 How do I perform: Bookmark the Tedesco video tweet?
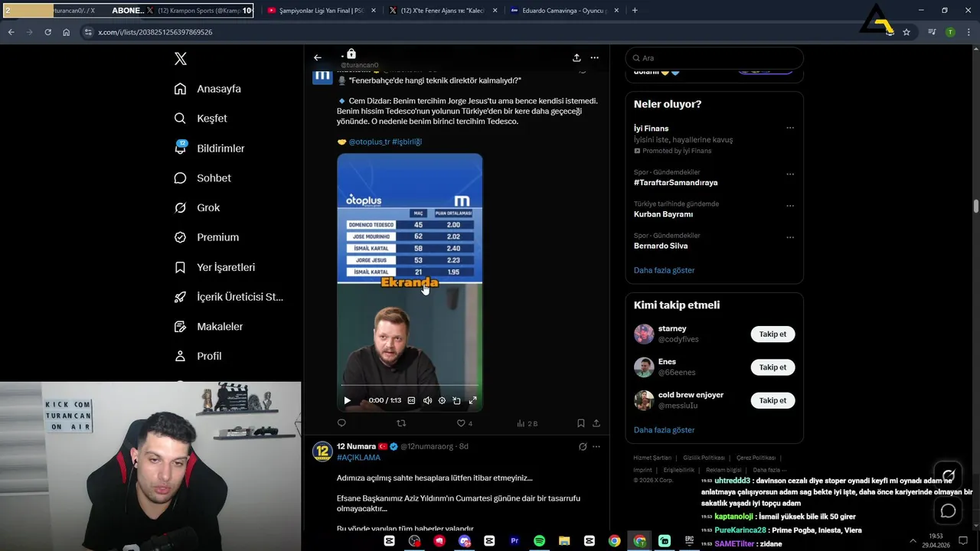[x=581, y=423]
